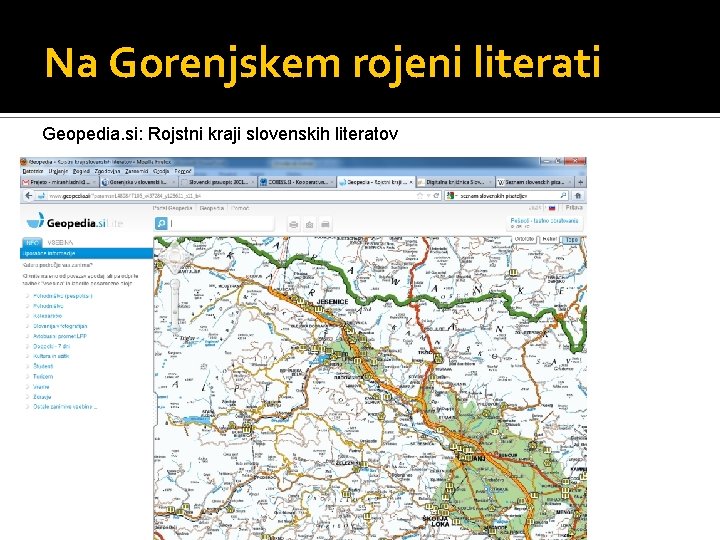Click the Portal Geopedia link
The image size is (720, 540).
click(173, 208)
